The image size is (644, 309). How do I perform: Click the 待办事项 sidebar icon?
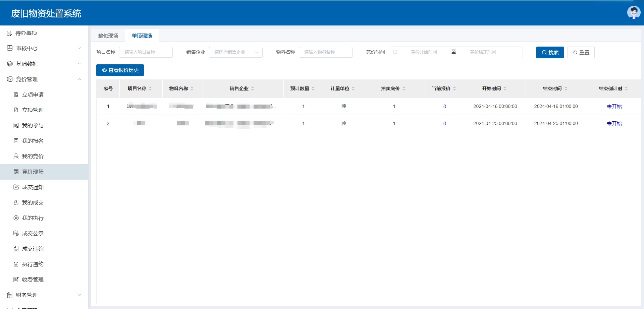tap(9, 33)
